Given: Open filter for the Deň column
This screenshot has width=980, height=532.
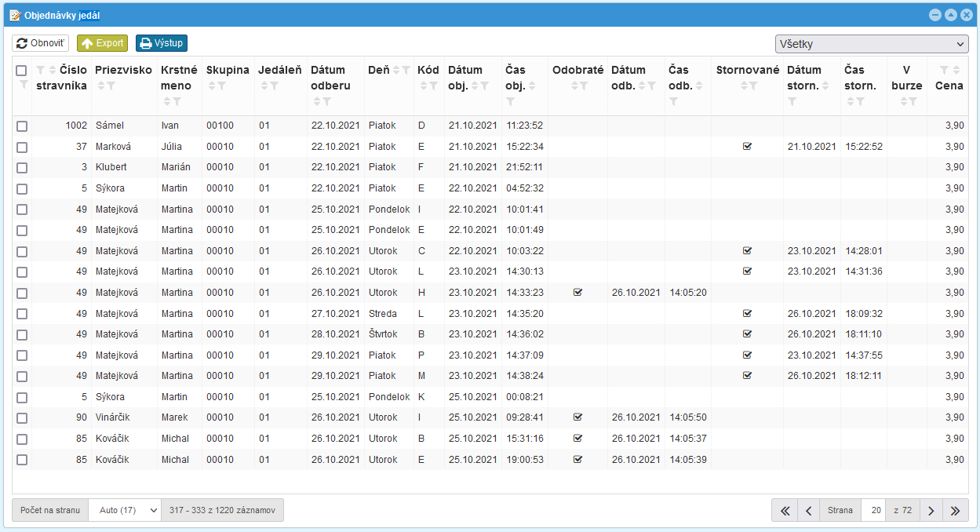Looking at the screenshot, I should 406,71.
